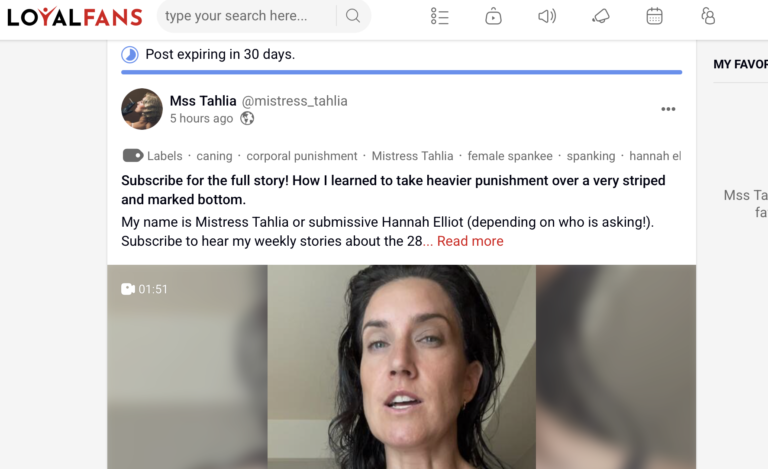768x469 pixels.
Task: Select the 'corporal punishment' label
Action: click(302, 156)
